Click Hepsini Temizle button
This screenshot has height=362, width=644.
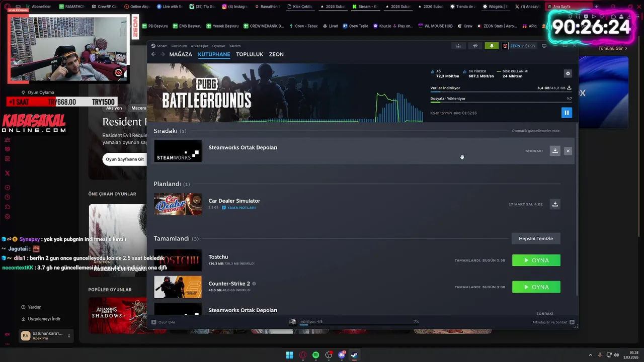536,238
